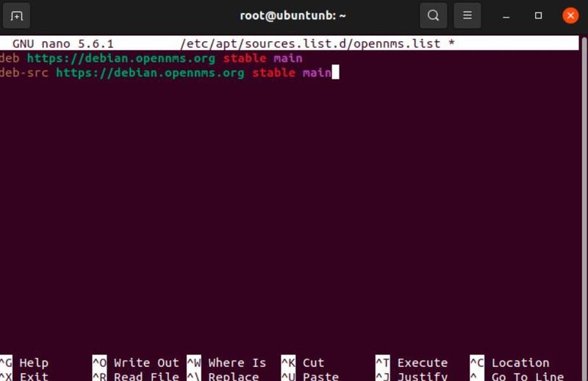Open the terminal hamburger menu
The width and height of the screenshot is (588, 381).
[467, 15]
